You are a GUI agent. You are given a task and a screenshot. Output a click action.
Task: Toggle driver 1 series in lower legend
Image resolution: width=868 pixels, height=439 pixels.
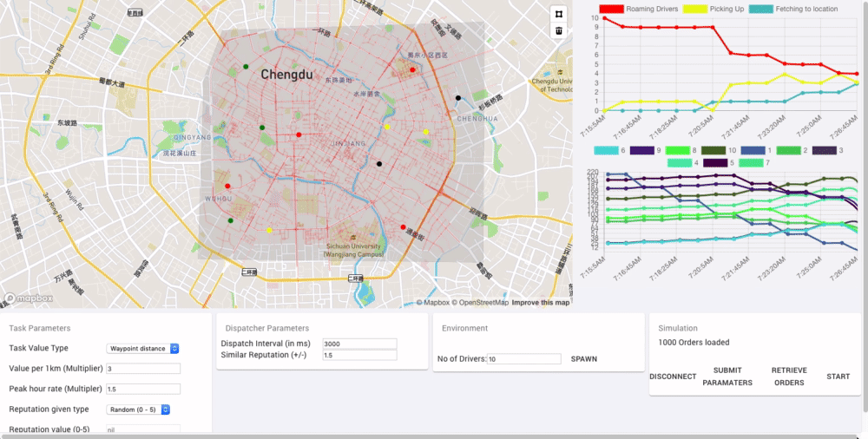[756, 151]
